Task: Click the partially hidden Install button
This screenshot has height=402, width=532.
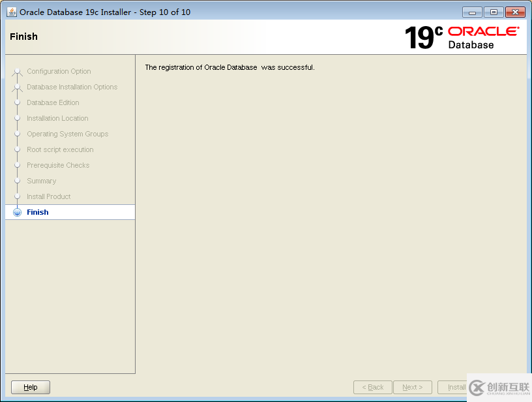Action: (x=452, y=387)
